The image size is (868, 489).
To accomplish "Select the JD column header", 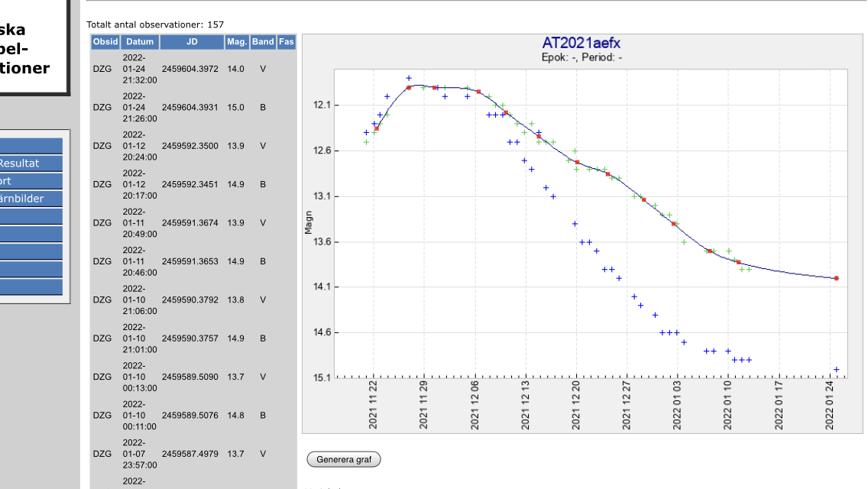I will point(191,42).
